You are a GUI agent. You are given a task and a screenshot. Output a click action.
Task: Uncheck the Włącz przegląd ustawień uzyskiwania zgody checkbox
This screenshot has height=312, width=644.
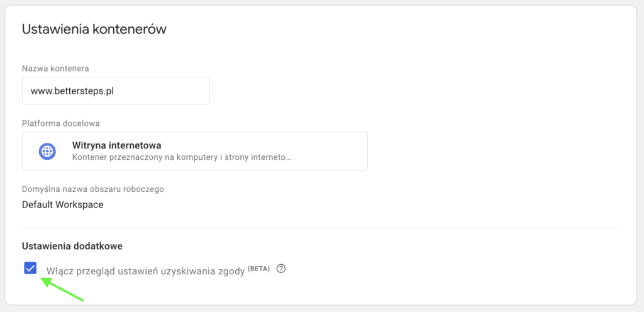(30, 269)
